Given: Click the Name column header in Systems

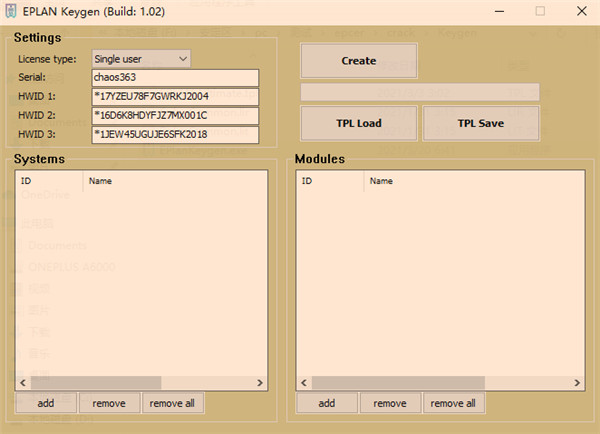Looking at the screenshot, I should coord(175,181).
